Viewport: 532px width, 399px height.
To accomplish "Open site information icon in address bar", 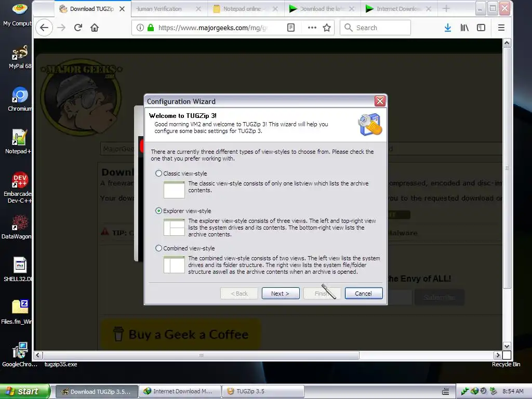I will coord(140,28).
